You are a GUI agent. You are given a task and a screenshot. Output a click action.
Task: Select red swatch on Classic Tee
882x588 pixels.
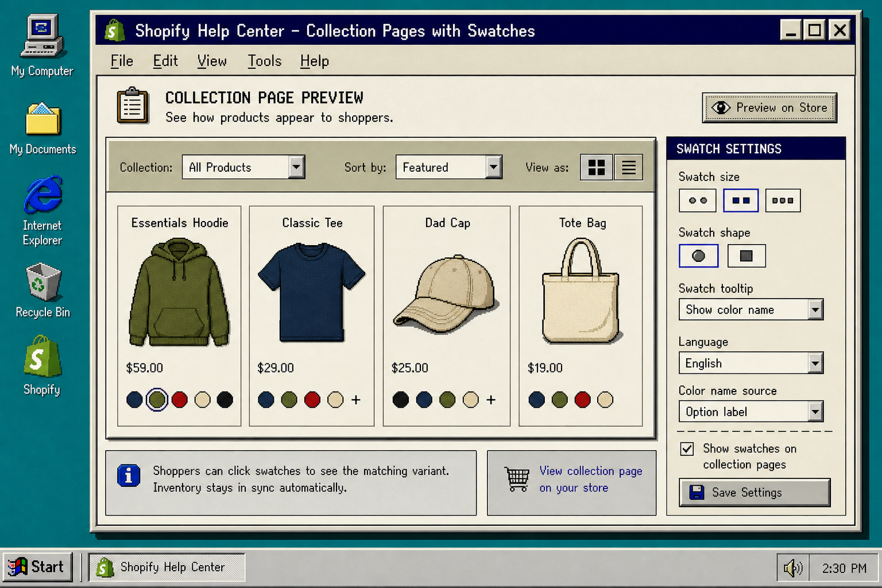(312, 400)
